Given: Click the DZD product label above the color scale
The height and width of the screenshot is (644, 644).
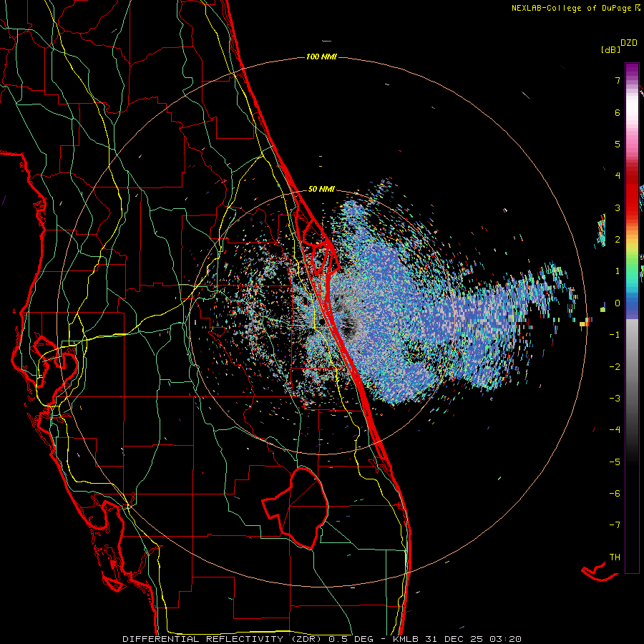Looking at the screenshot, I should point(629,43).
